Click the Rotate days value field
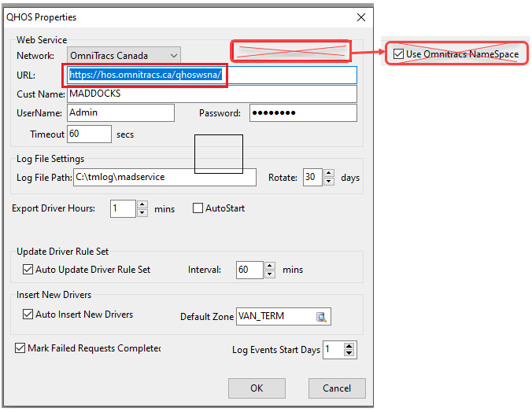Screen dimensions: 532x412 point(312,178)
